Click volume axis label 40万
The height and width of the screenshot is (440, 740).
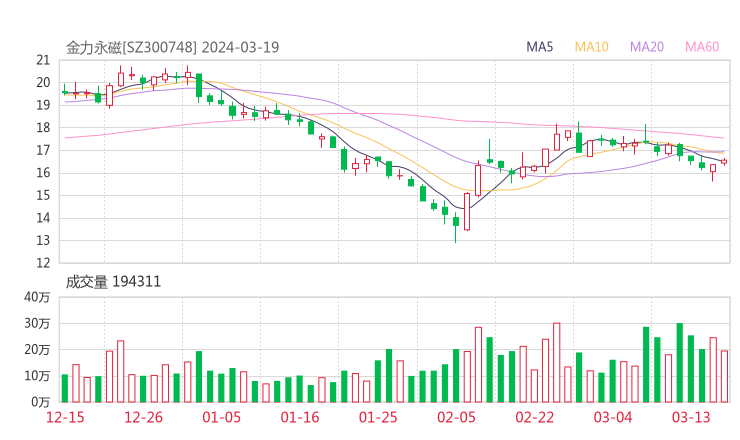[37, 297]
